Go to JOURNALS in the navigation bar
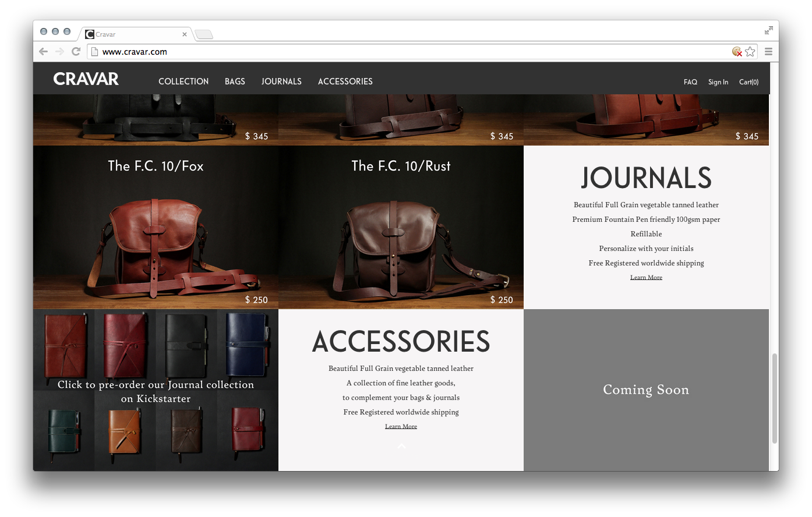Viewport: 812px width, 517px height. point(281,82)
